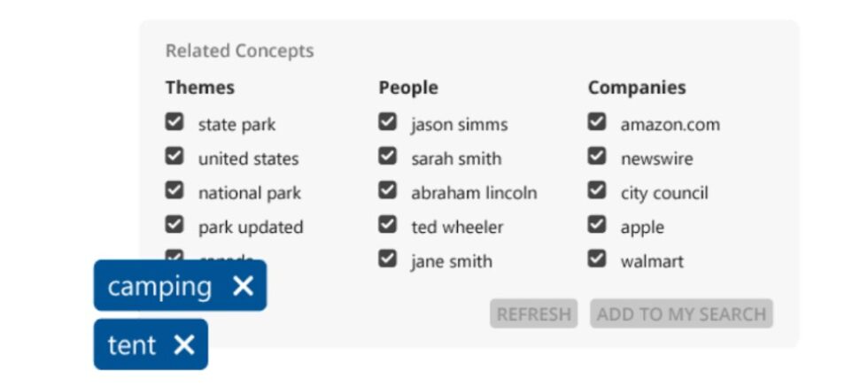
Task: Deselect abraham lincoln checkbox
Action: pyautogui.click(x=388, y=190)
